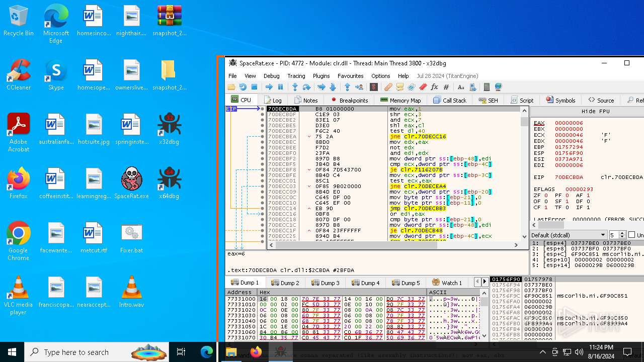Screen dimensions: 644x362
Task: Toggle breakpoint bullet at address 70DECC14
Action: (262, 209)
